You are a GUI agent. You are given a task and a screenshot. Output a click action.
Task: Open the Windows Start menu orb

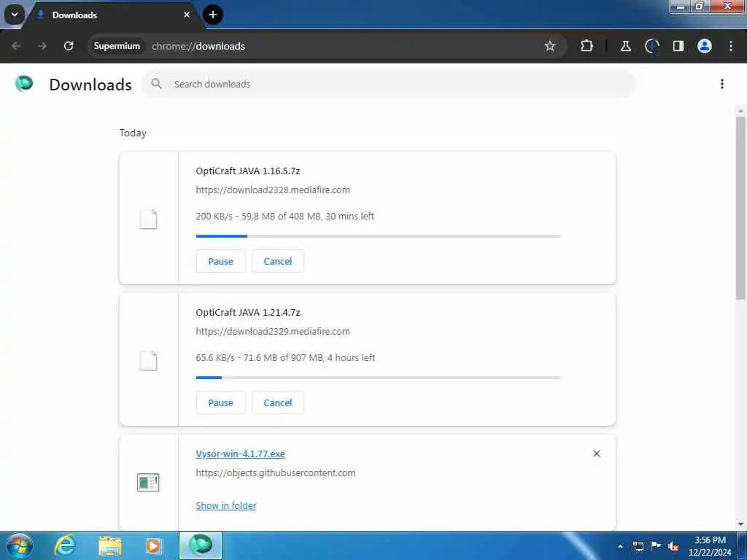pyautogui.click(x=20, y=545)
